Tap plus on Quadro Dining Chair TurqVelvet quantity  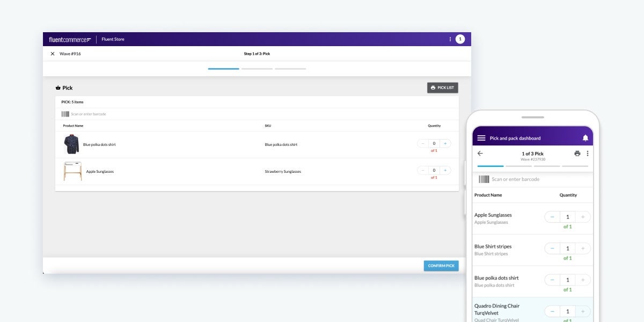pos(583,311)
